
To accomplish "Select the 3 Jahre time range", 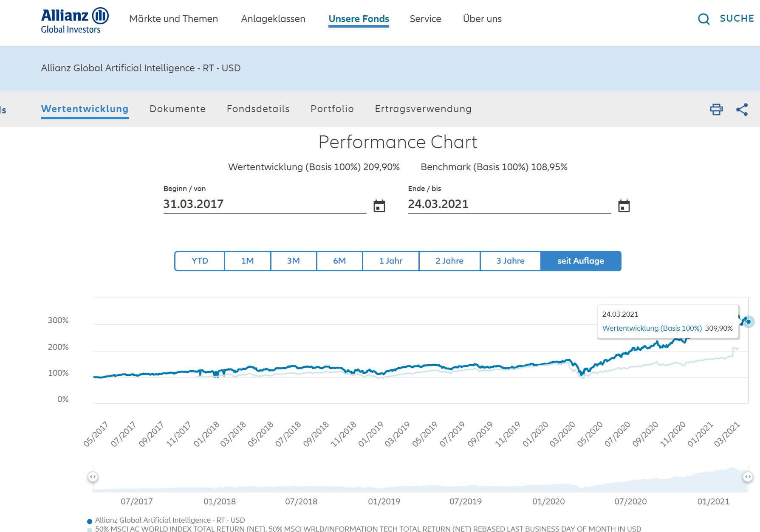I will [x=511, y=261].
